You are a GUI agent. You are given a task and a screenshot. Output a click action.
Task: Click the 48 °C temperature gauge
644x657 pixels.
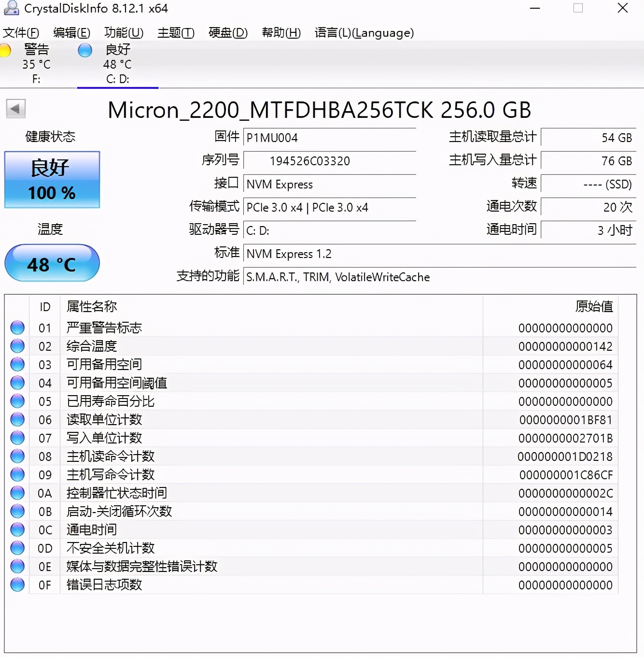point(52,263)
